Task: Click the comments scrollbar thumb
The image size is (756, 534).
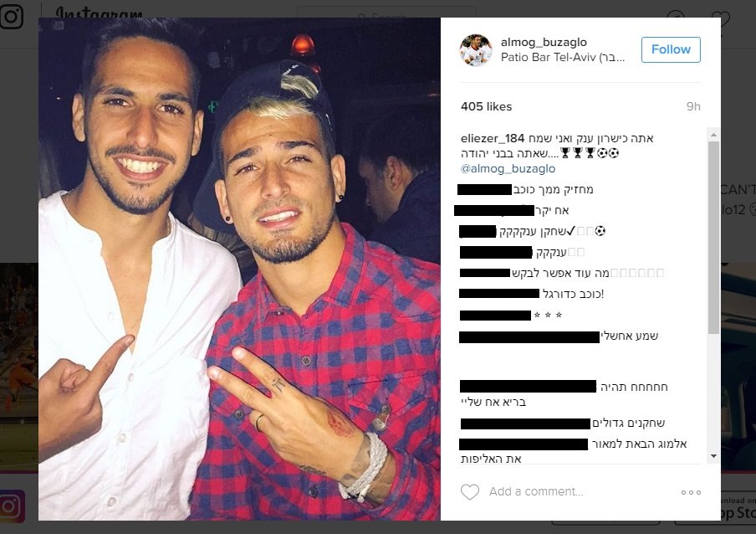Action: (713, 238)
